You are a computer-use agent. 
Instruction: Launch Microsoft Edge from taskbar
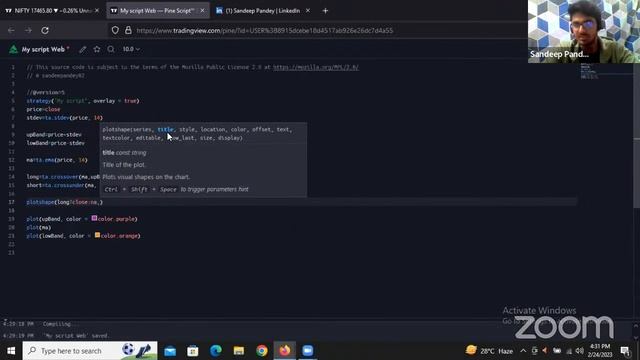(x=216, y=351)
